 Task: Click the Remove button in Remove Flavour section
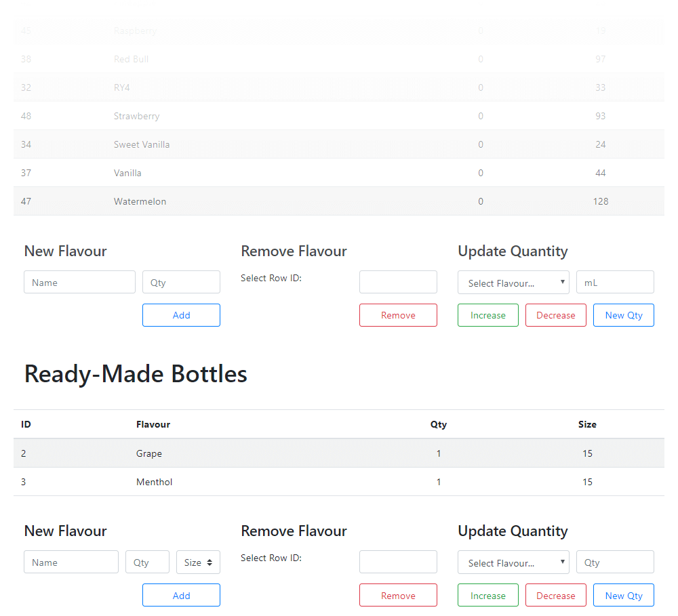click(398, 314)
